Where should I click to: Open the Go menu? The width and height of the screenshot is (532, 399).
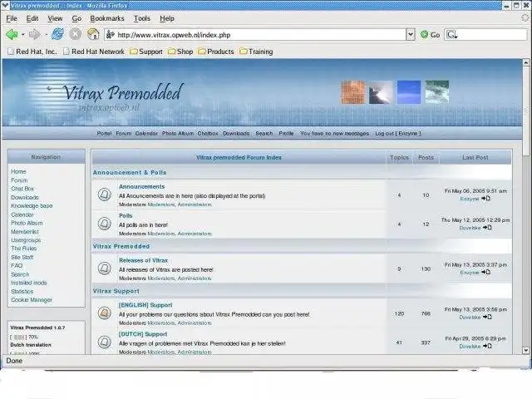point(76,18)
